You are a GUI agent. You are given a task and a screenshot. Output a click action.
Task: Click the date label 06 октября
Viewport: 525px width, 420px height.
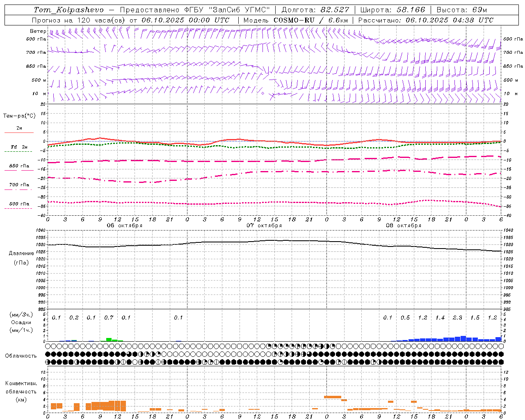pyautogui.click(x=125, y=226)
